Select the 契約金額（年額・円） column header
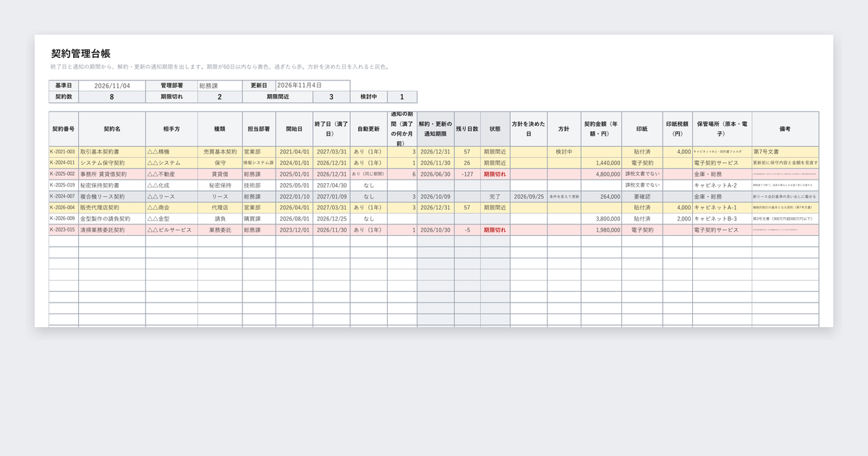This screenshot has height=456, width=868. [x=601, y=129]
